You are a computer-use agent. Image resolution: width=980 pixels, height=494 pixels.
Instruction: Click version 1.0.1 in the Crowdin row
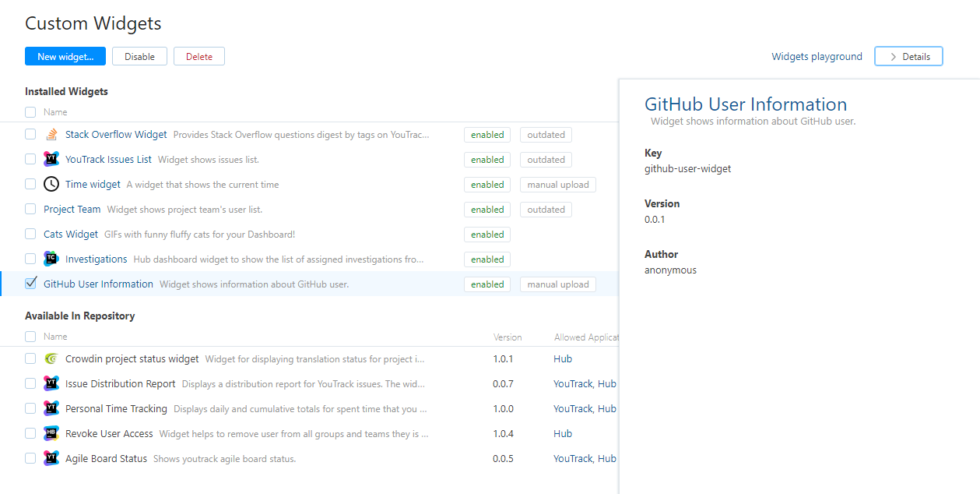(x=503, y=359)
